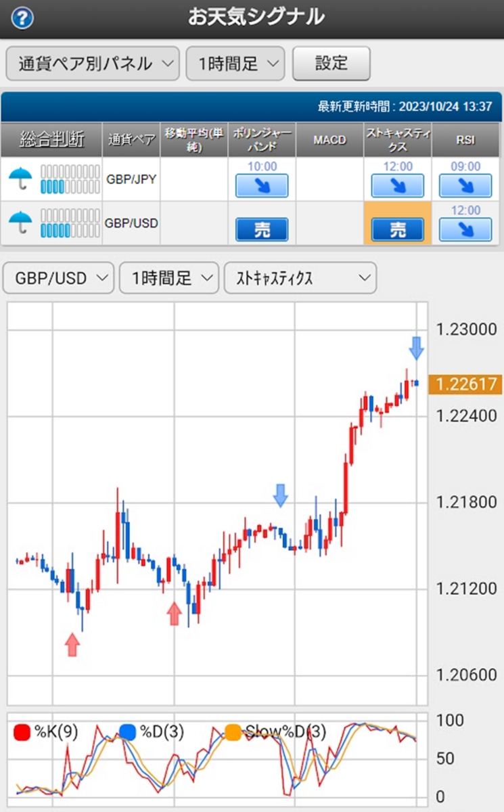The height and width of the screenshot is (812, 504).
Task: Click GBP/USD Stochastics 売 button
Action: pos(398,229)
